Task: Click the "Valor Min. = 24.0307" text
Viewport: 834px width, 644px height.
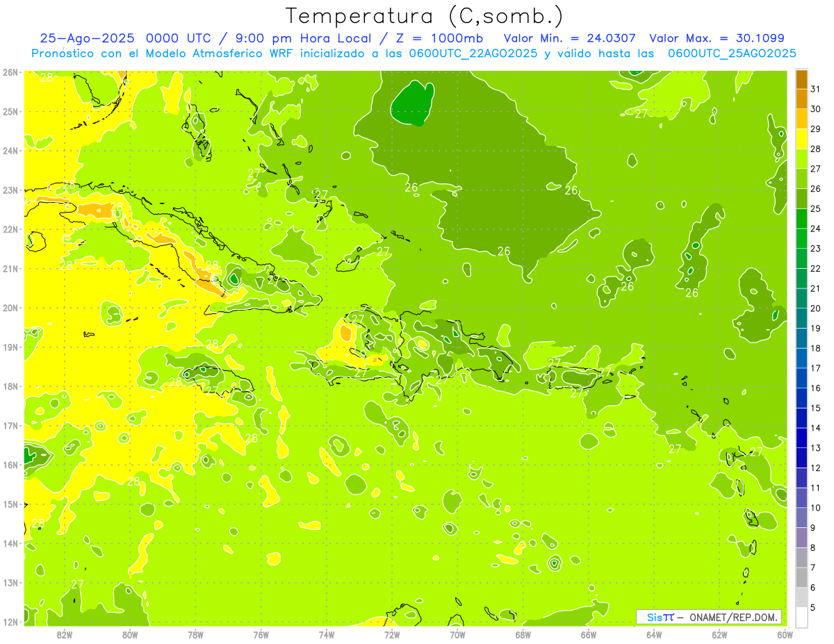Action: (x=570, y=39)
